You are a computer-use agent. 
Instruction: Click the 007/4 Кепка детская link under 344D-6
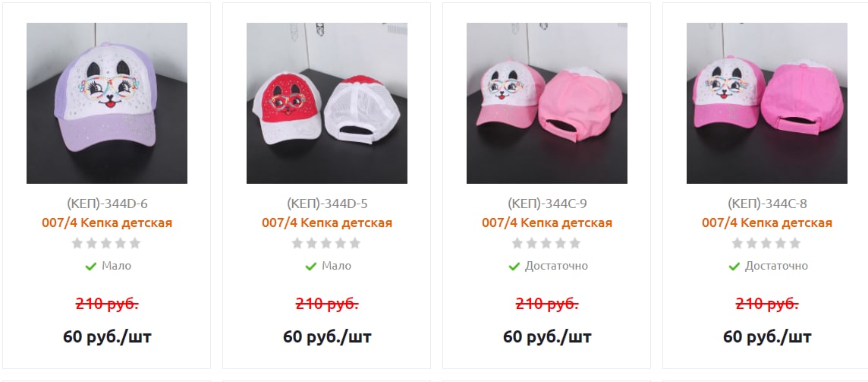coord(107,223)
